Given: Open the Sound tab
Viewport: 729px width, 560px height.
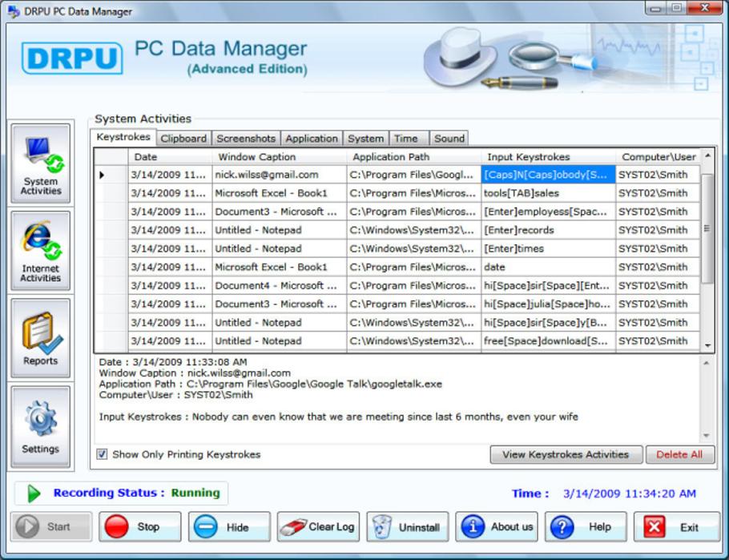Looking at the screenshot, I should coord(449,139).
